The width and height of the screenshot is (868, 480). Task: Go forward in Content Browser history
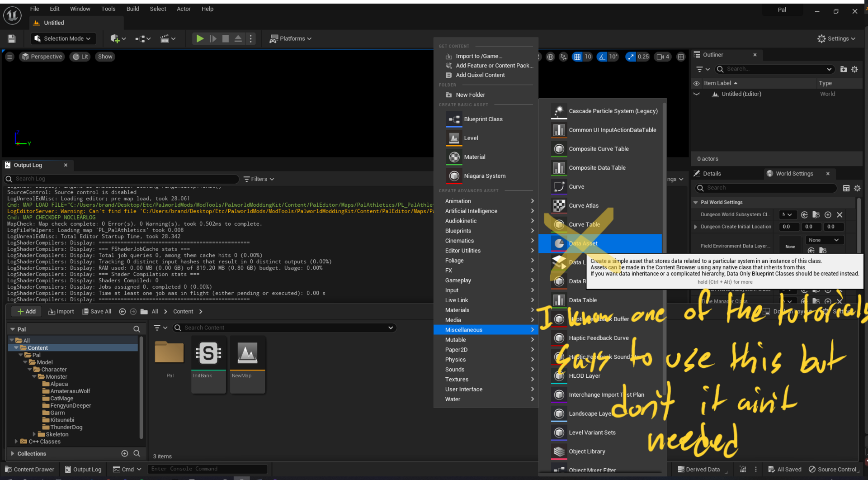coord(133,312)
